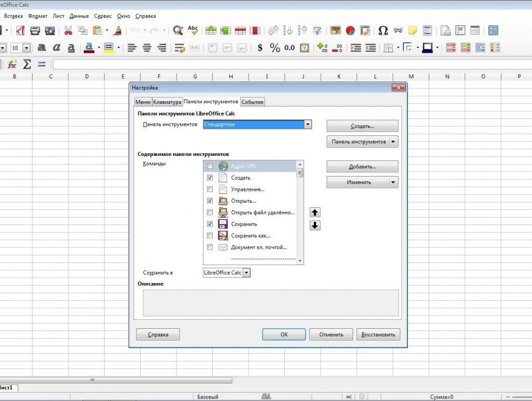Click the Paste clipboard icon
This screenshot has height=401, width=532.
pyautogui.click(x=97, y=31)
